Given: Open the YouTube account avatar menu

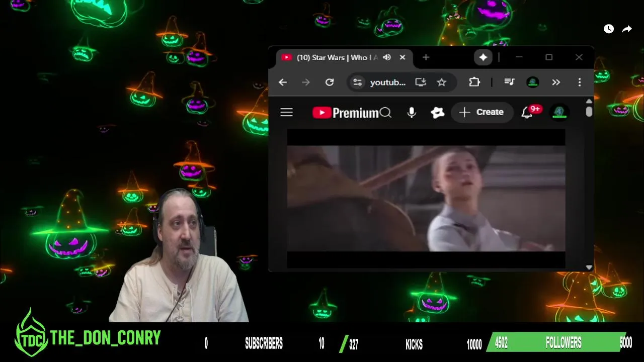Looking at the screenshot, I should 560,113.
